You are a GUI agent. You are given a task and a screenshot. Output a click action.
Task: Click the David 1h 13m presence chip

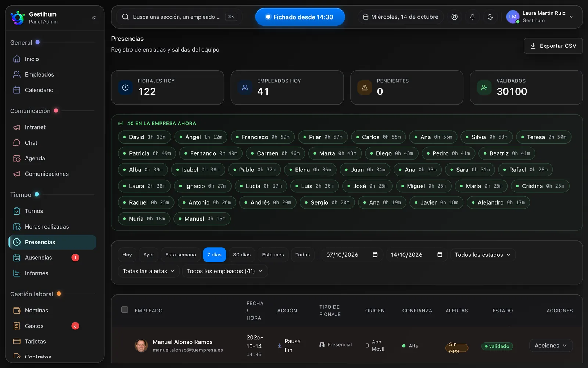pos(144,137)
